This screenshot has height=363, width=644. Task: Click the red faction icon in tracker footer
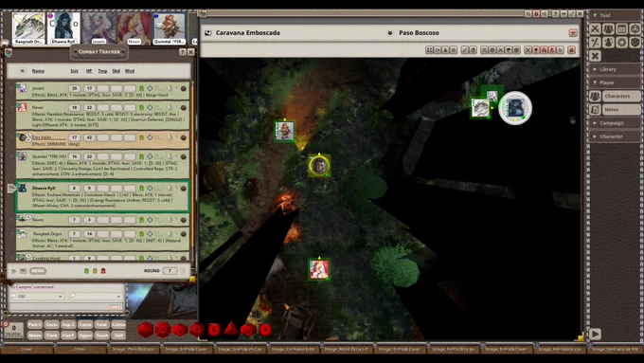103,271
